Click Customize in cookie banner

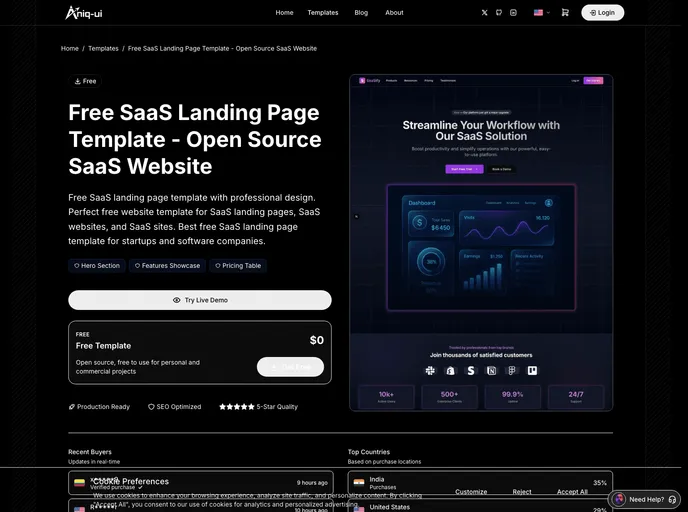coord(471,492)
